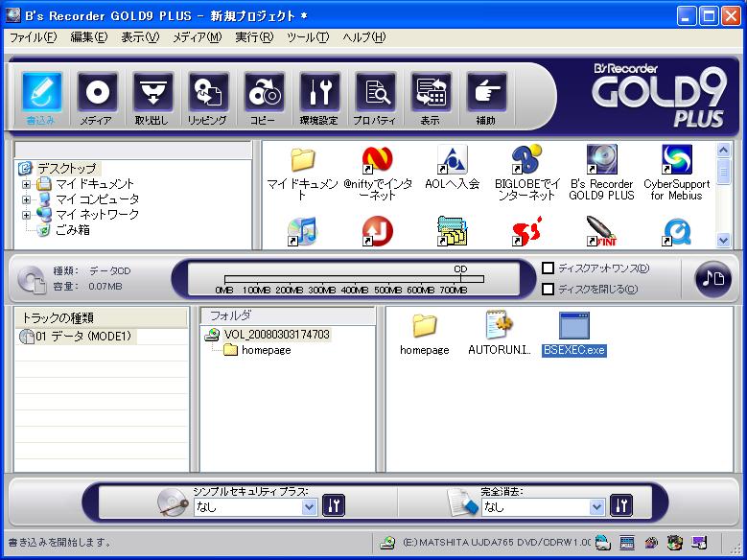Click the トラックの種類 column header
The image size is (747, 560).
pyautogui.click(x=101, y=318)
